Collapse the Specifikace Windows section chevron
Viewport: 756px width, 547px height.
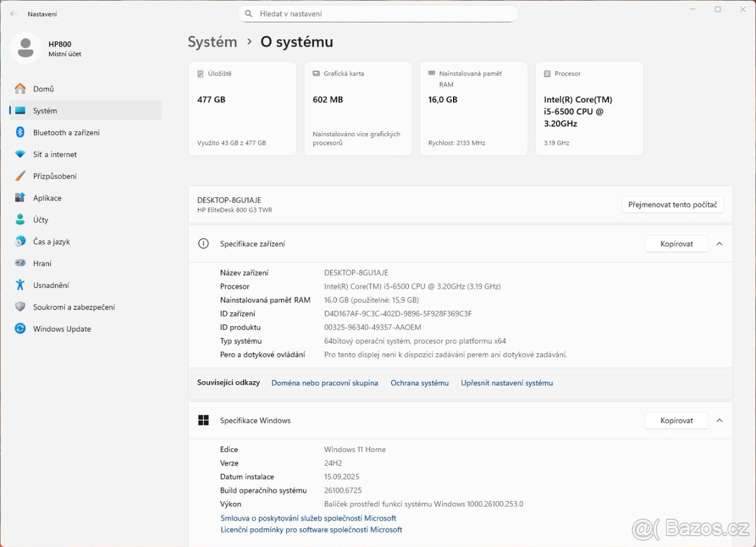click(719, 420)
